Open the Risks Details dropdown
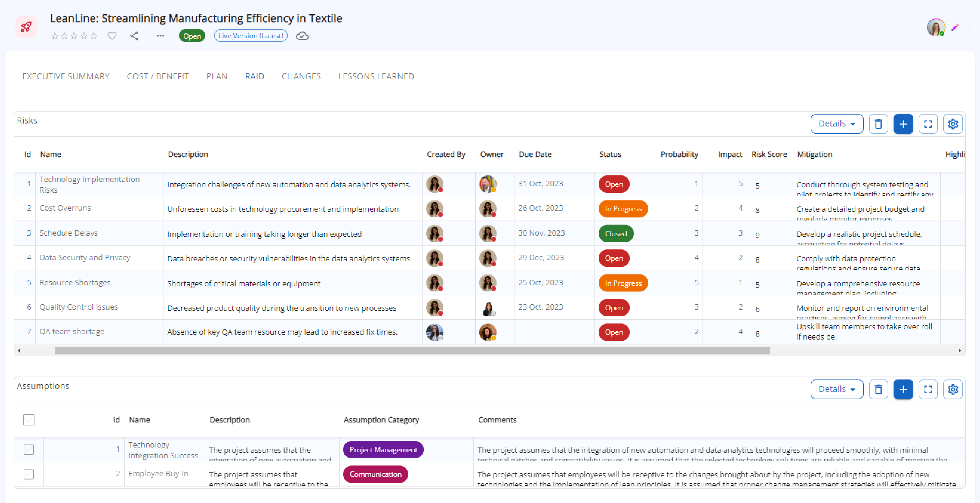This screenshot has width=980, height=503. (x=837, y=124)
